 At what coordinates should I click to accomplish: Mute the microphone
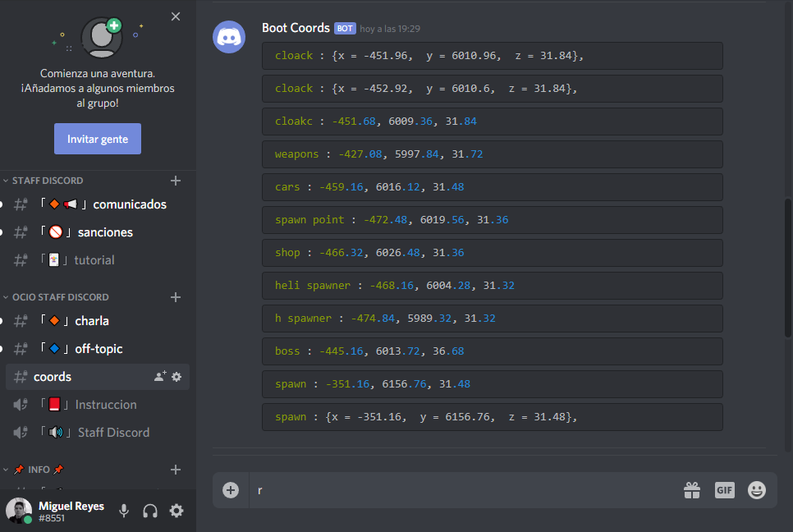pos(124,511)
